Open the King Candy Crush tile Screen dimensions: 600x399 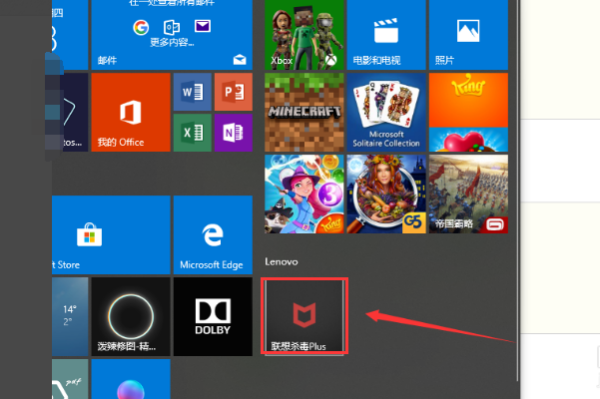click(x=468, y=112)
